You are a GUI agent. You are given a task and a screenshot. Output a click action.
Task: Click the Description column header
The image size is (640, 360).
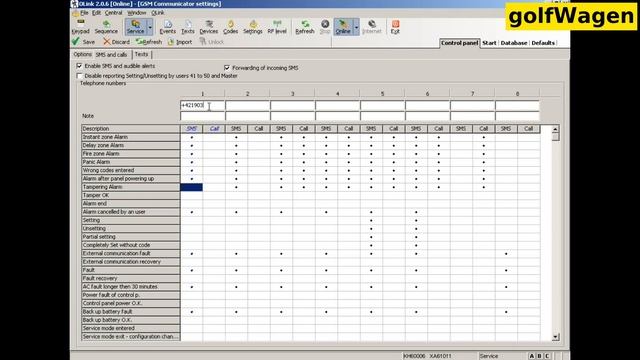pyautogui.click(x=131, y=129)
